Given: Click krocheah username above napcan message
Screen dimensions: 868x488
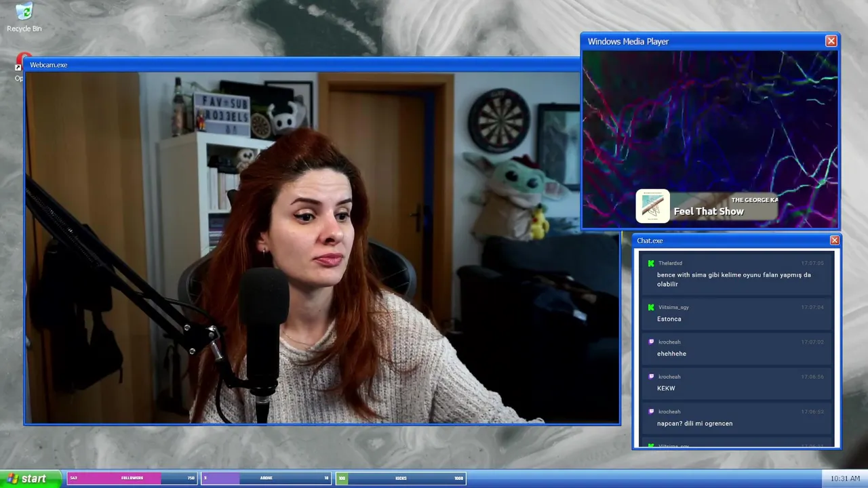Looking at the screenshot, I should coord(669,411).
